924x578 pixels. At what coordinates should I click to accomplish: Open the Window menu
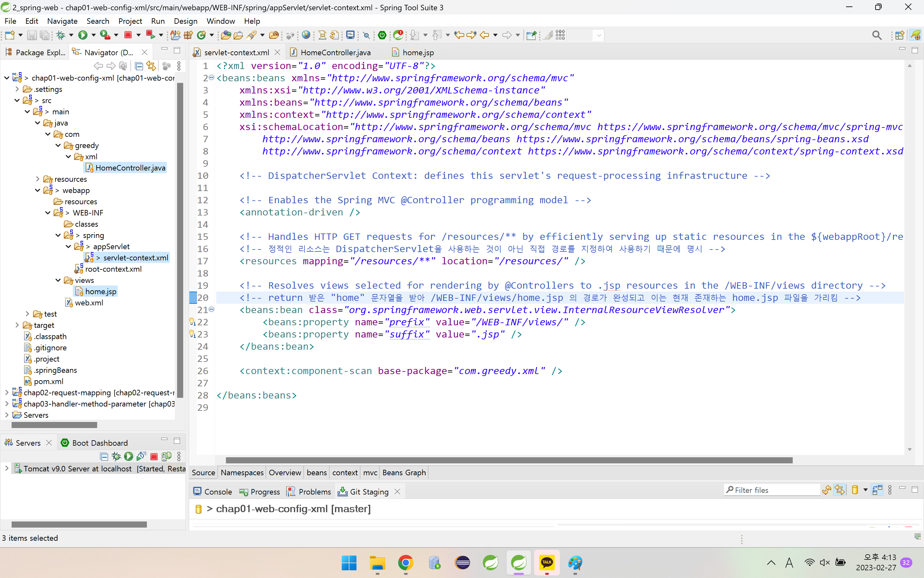(221, 21)
